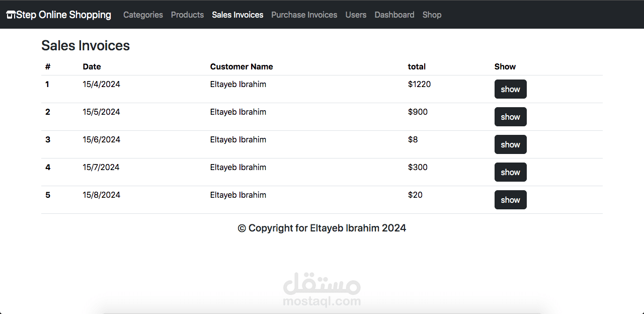Click the Customer Name column header
Screen dimensions: 644x314
(x=242, y=66)
